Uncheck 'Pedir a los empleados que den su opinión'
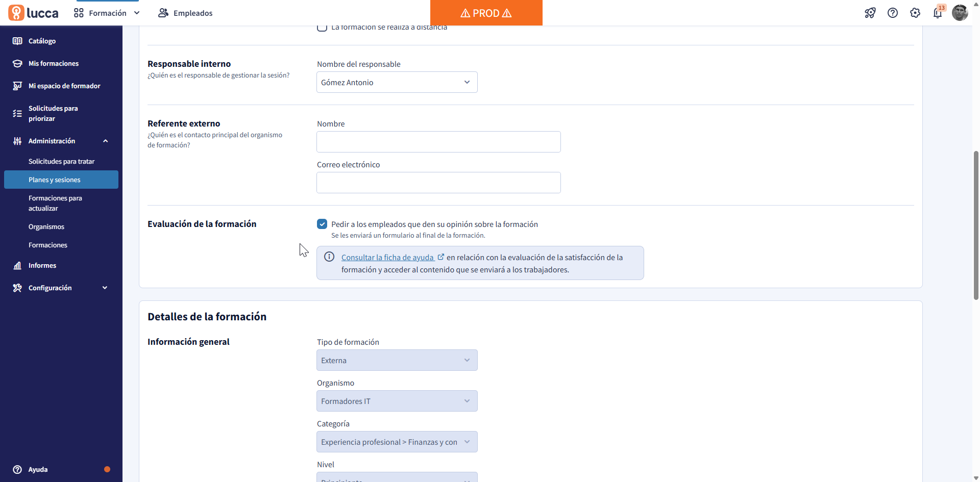Screen dimensions: 980x482 [x=322, y=224]
